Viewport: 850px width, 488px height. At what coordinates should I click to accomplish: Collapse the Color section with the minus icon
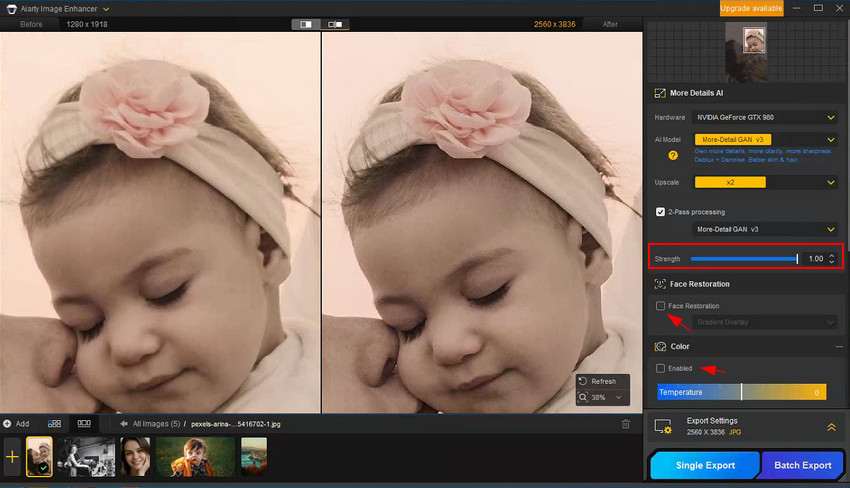coord(839,346)
